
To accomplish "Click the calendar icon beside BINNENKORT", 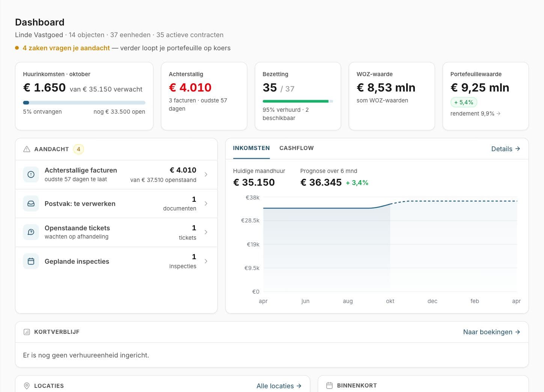I will click(329, 385).
